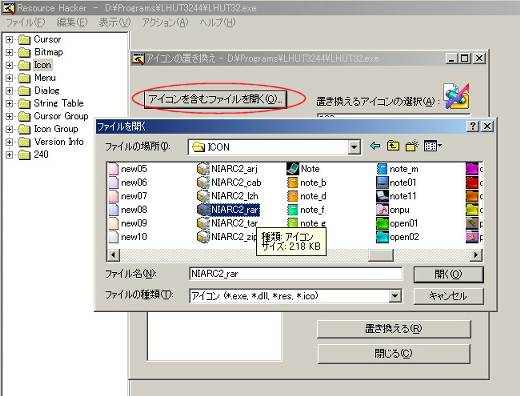Click the 閉じる(C) button
Screen dimensions: 520x396
point(393,353)
